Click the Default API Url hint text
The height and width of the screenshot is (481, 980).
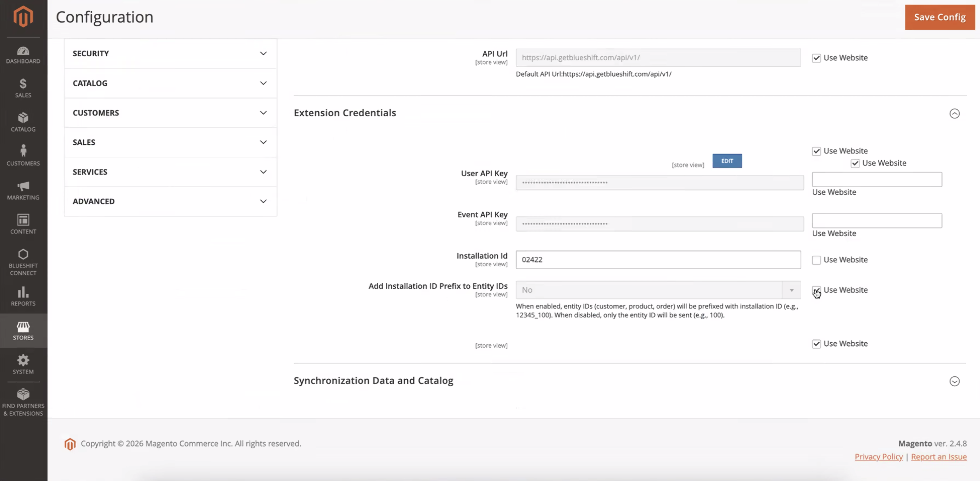point(593,74)
